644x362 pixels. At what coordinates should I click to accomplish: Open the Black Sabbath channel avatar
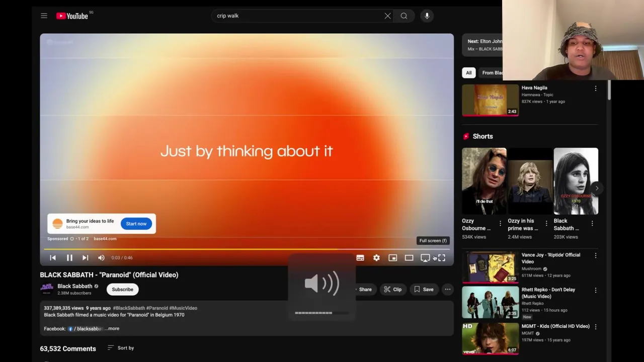pyautogui.click(x=47, y=289)
